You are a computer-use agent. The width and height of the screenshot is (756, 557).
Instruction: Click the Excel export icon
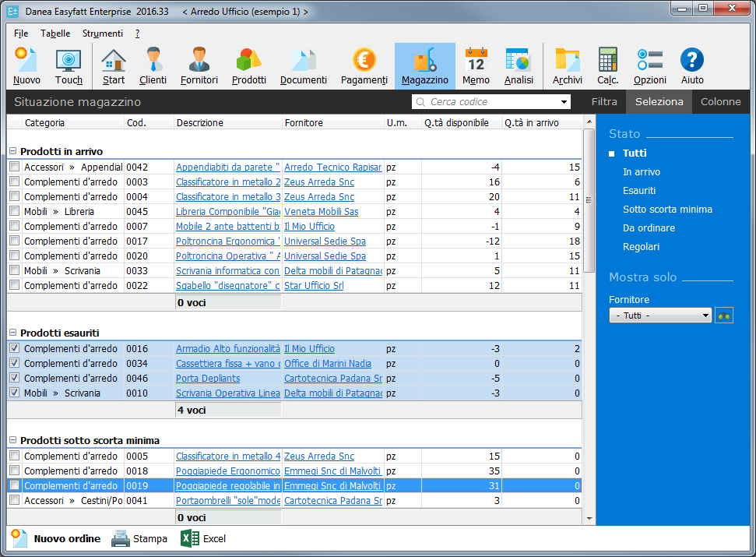[188, 538]
